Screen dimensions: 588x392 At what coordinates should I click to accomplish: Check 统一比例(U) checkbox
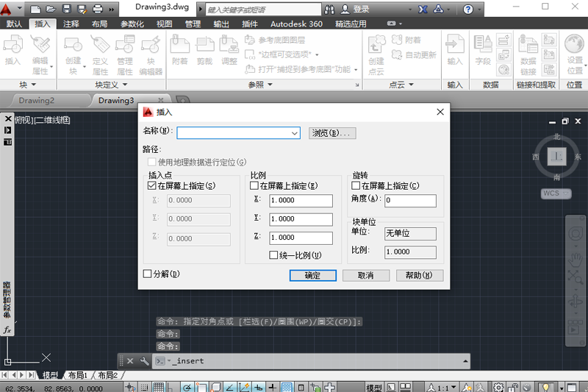[x=273, y=255]
